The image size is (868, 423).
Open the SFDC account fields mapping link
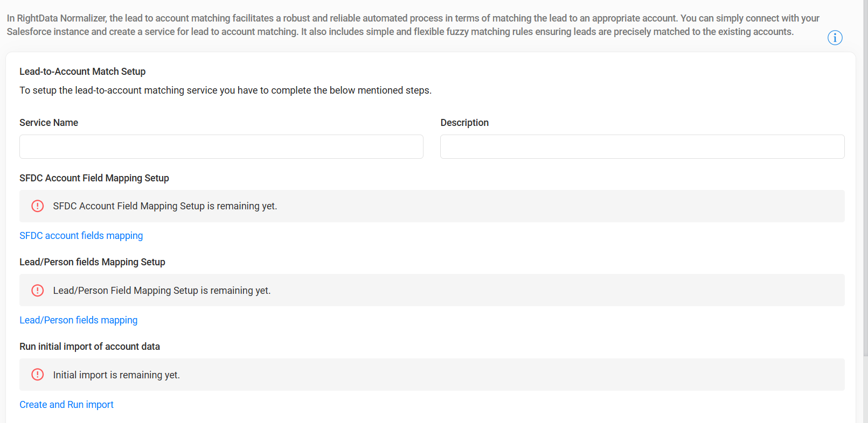[x=81, y=236]
